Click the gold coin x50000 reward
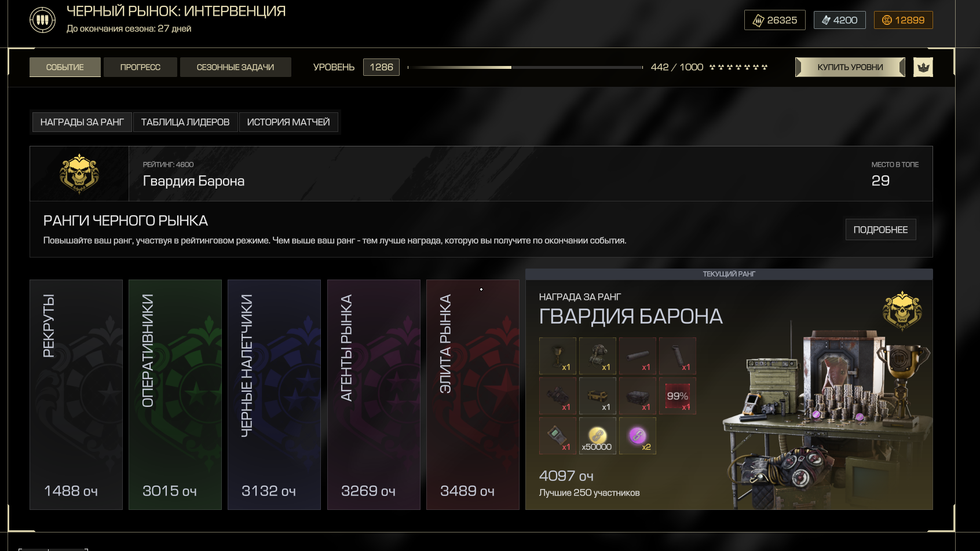The width and height of the screenshot is (980, 551). pyautogui.click(x=598, y=436)
